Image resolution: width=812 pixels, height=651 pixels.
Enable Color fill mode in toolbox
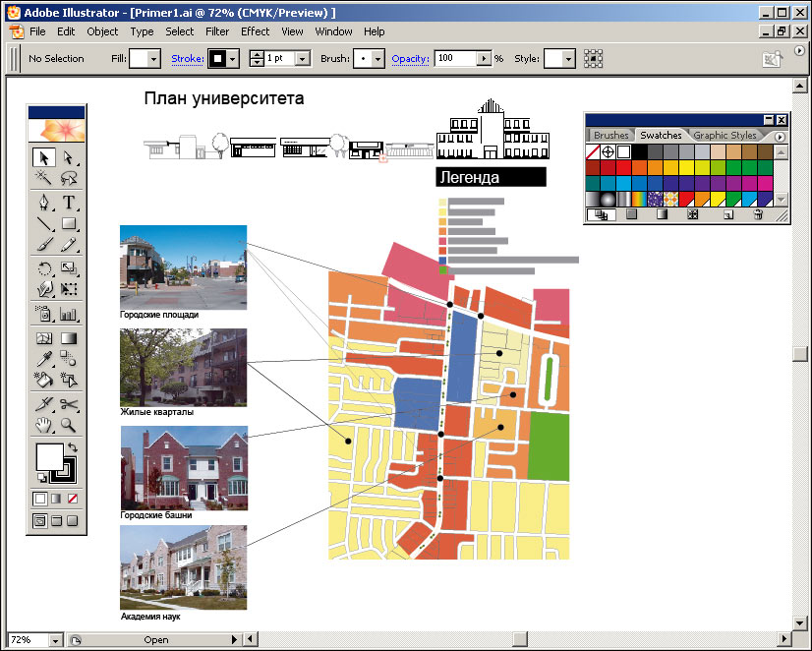pos(40,499)
